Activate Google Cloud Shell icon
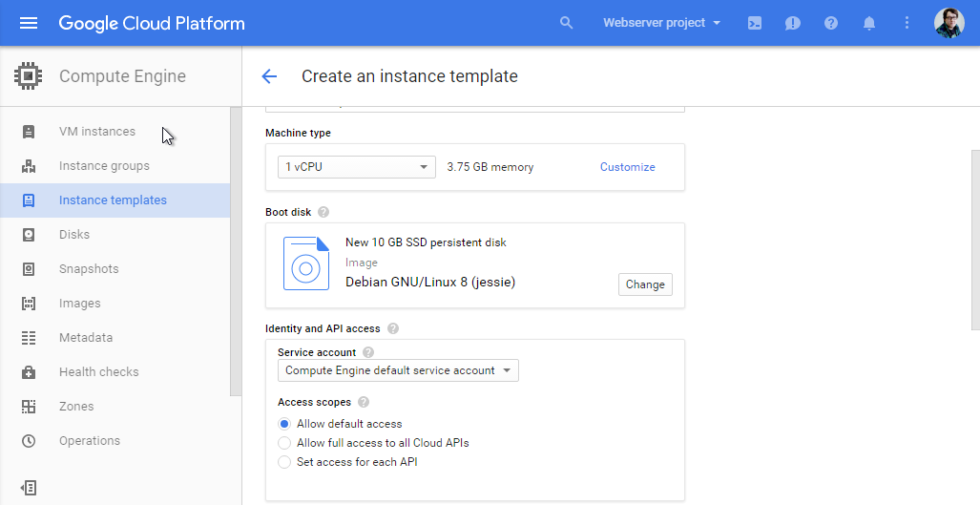 [755, 23]
